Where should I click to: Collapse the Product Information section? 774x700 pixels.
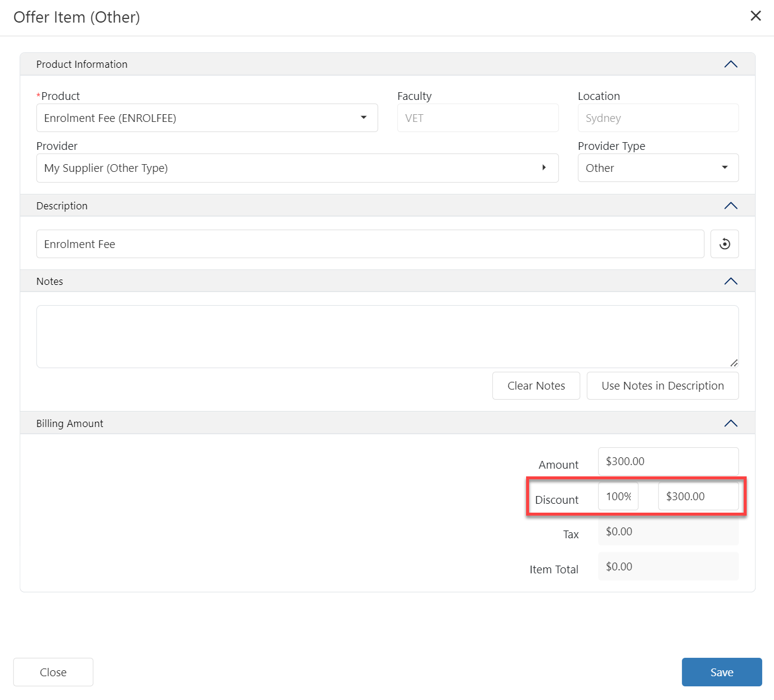click(731, 64)
